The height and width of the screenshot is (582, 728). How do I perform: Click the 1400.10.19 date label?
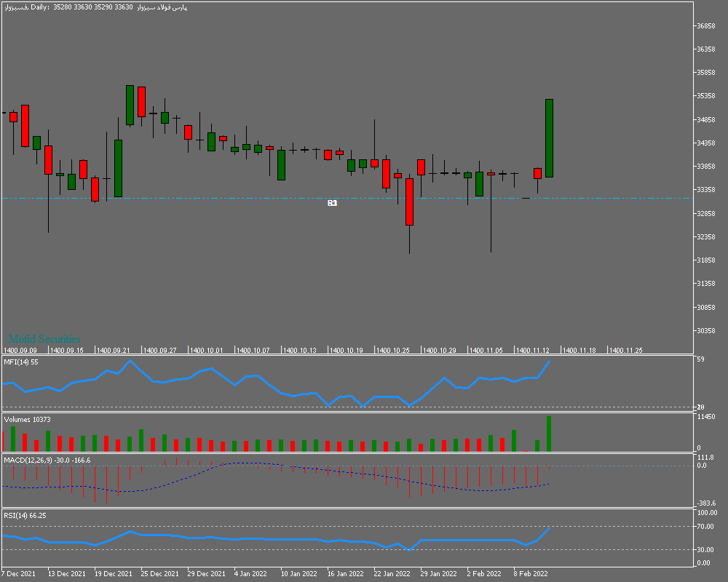pos(347,351)
